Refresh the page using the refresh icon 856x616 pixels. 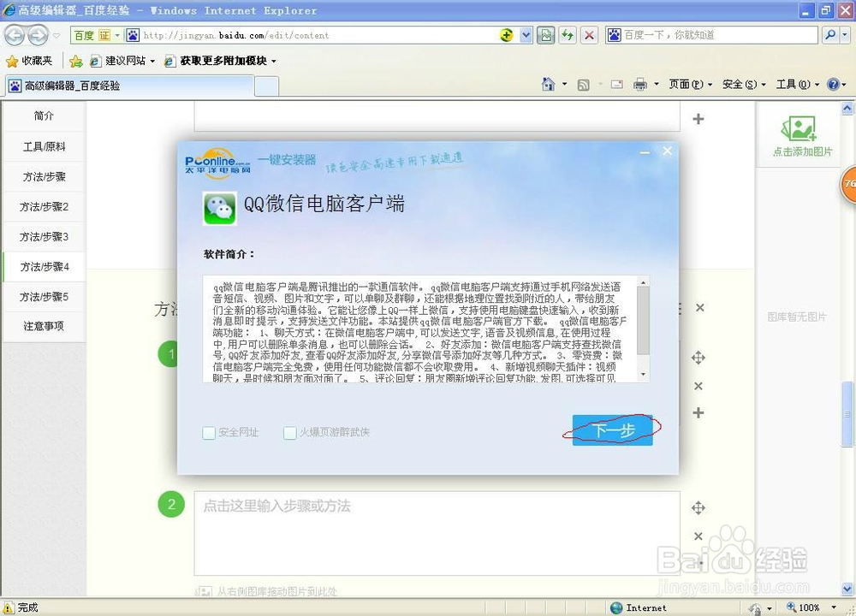click(567, 34)
